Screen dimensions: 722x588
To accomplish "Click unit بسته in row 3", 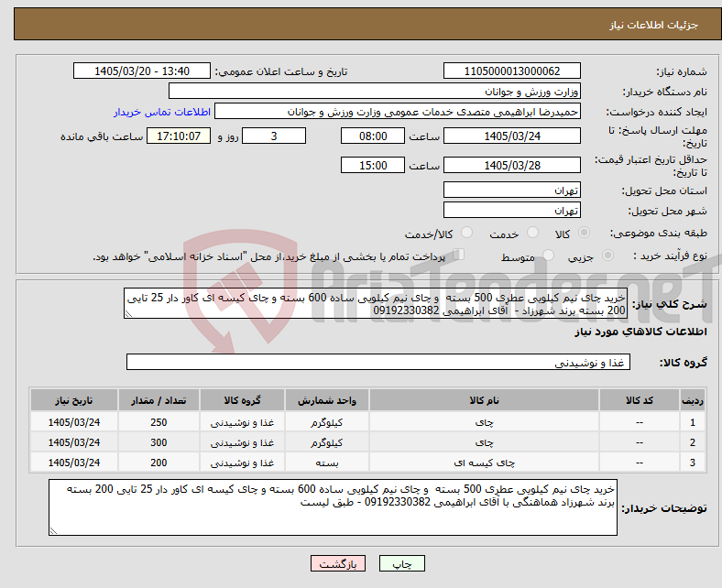I will 327,463.
